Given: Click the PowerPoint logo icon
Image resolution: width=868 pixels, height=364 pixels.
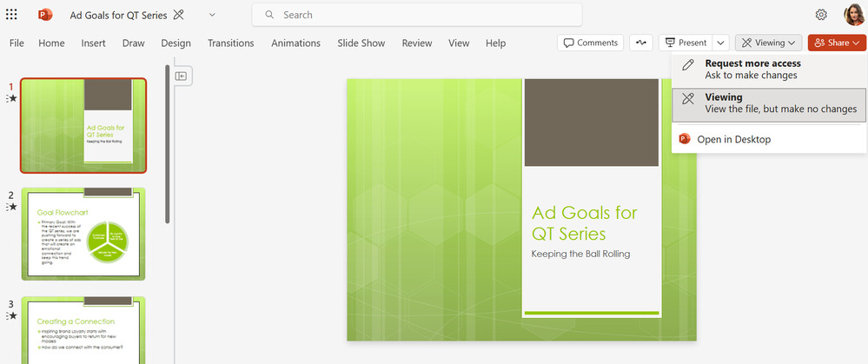Looking at the screenshot, I should (45, 15).
